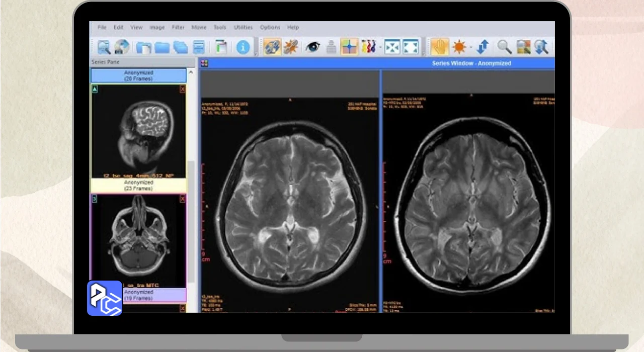Select the blue up-down arrows tool
This screenshot has height=352, width=644.
(x=482, y=47)
